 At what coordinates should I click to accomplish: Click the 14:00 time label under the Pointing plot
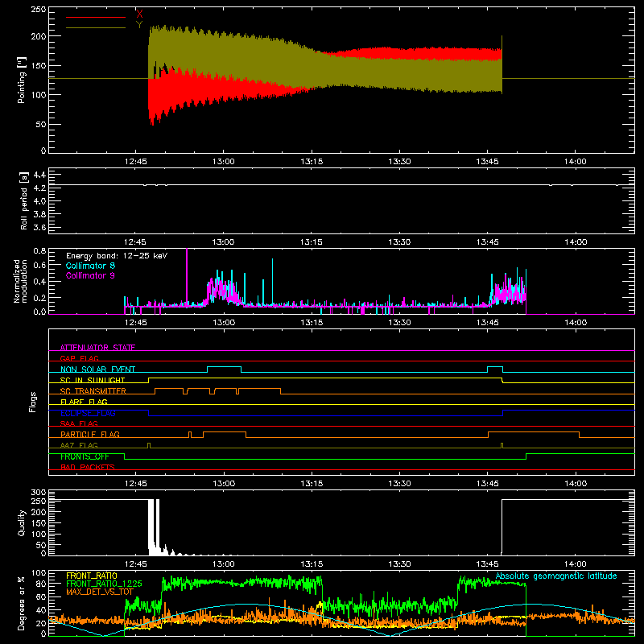[x=575, y=162]
